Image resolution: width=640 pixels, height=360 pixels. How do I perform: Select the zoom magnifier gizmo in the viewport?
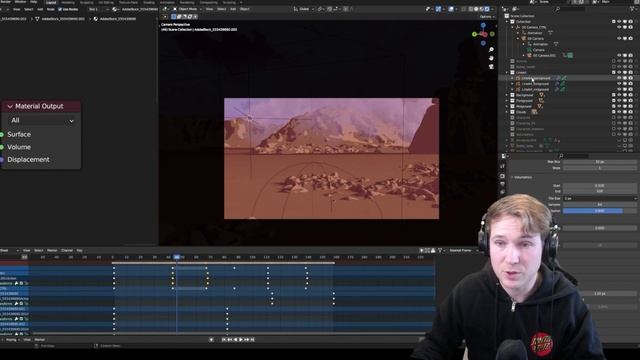(491, 49)
